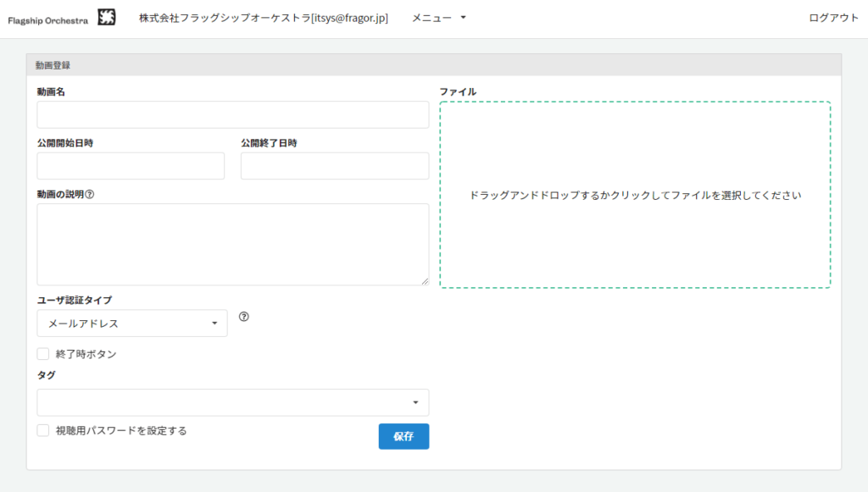Click ログアウト to sign out
Viewport: 868px width, 492px height.
point(833,18)
